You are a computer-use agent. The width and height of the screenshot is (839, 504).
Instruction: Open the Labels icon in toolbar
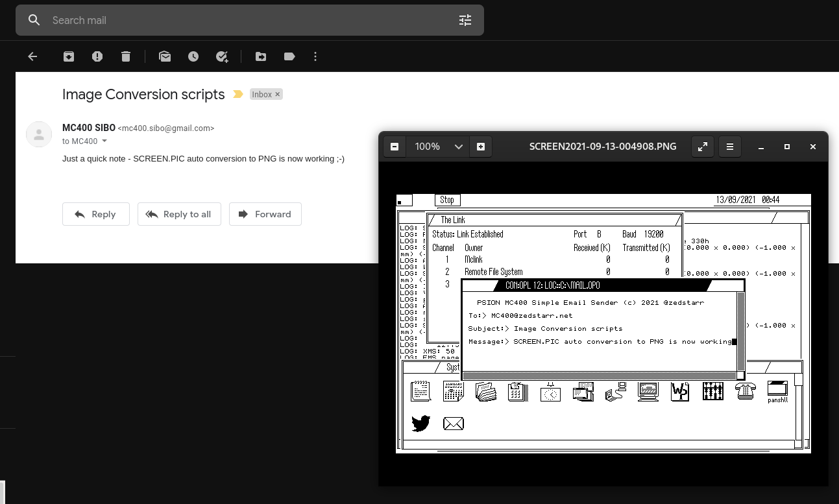[x=289, y=57]
